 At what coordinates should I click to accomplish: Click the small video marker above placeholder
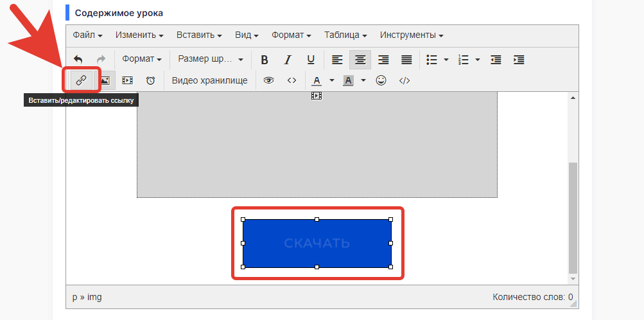coord(317,96)
